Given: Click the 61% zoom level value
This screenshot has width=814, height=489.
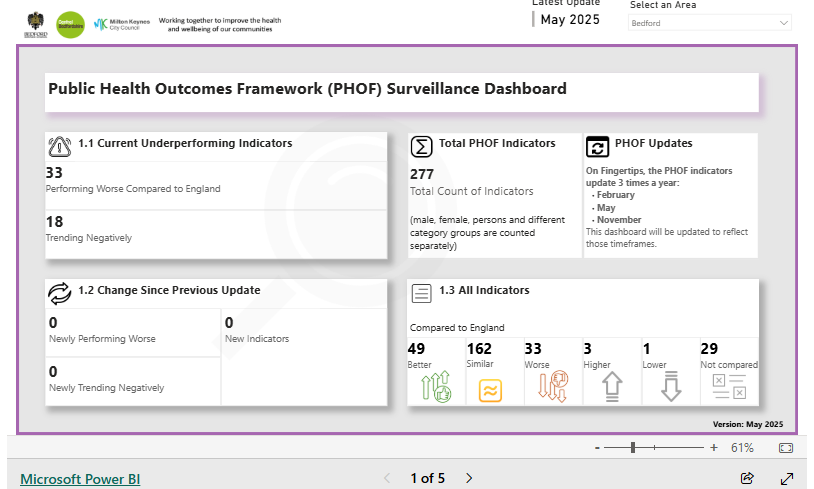Looking at the screenshot, I should click(x=742, y=448).
